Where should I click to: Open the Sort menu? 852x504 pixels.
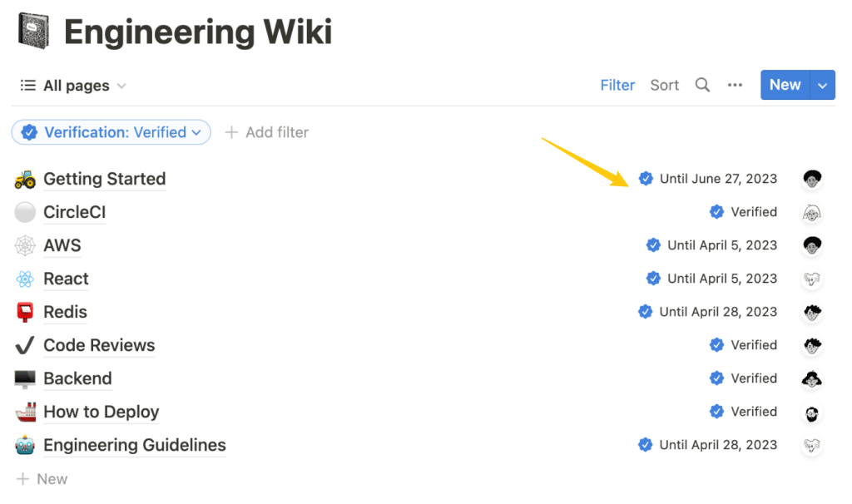click(664, 85)
